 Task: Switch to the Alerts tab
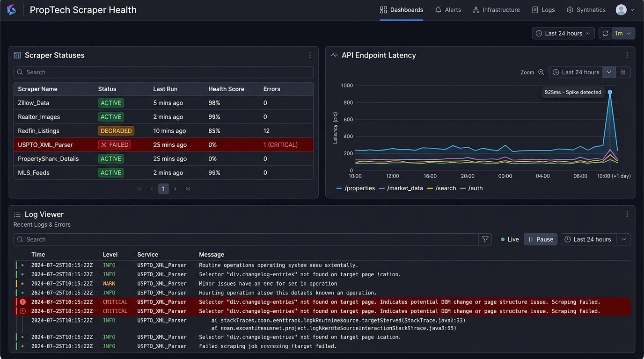pyautogui.click(x=448, y=10)
